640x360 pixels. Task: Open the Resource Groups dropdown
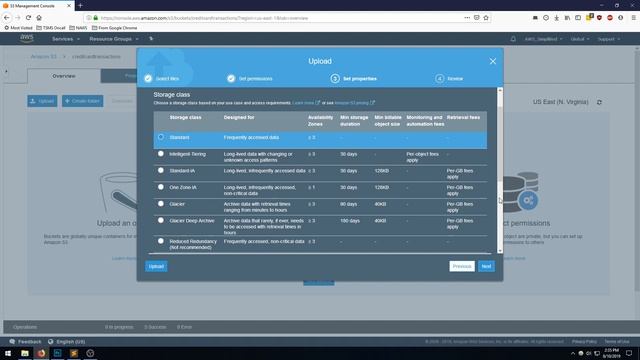(x=114, y=39)
